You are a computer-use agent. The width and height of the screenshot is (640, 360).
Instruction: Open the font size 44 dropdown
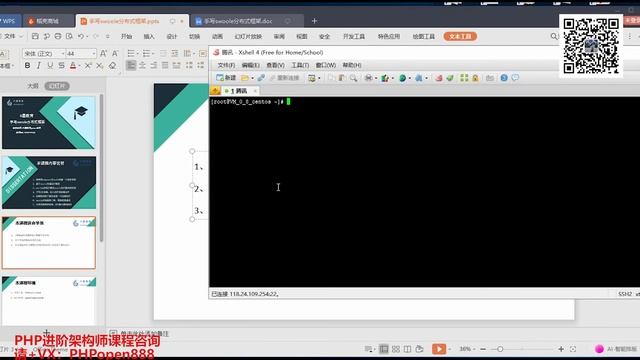pos(93,53)
